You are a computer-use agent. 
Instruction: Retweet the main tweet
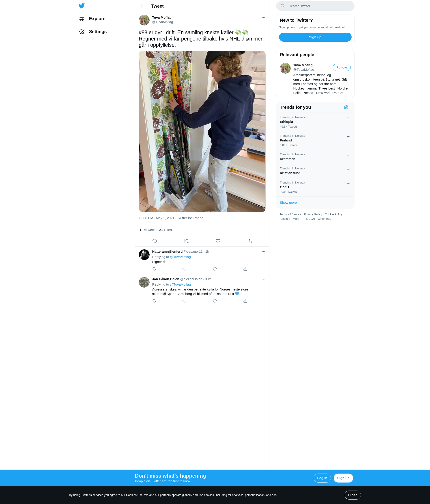[186, 241]
